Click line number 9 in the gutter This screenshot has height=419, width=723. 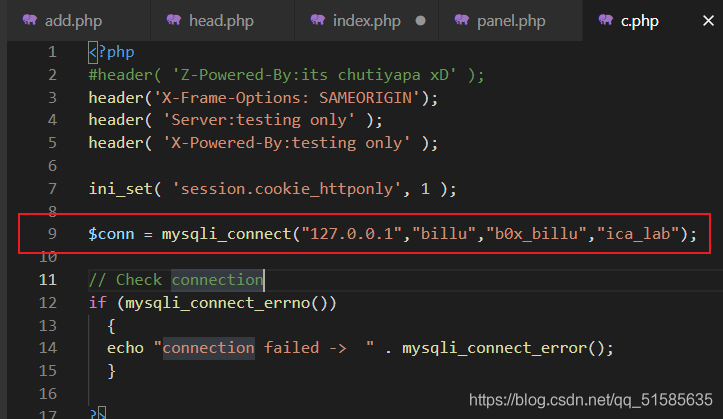click(x=52, y=234)
